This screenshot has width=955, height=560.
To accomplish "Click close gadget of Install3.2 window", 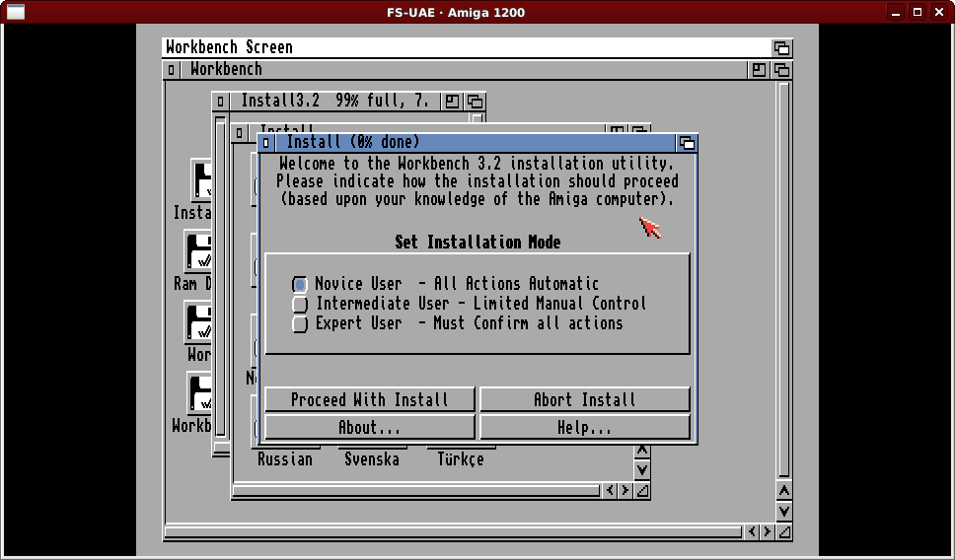I will (220, 101).
